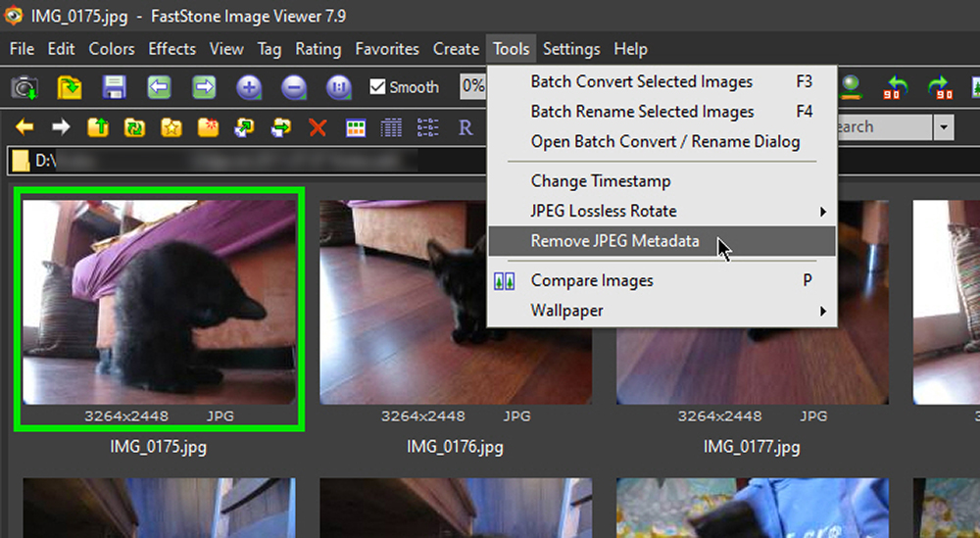Click the 1:1 actual size icon
The image size is (980, 538).
click(x=339, y=88)
